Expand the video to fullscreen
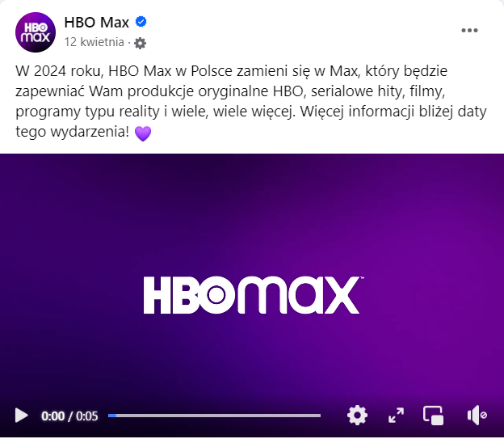The image size is (504, 439). (396, 416)
